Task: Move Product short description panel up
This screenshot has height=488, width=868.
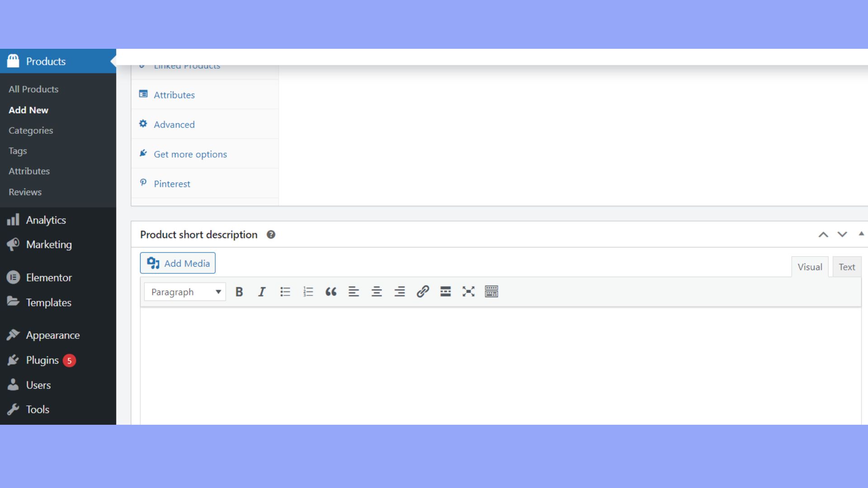Action: (824, 235)
